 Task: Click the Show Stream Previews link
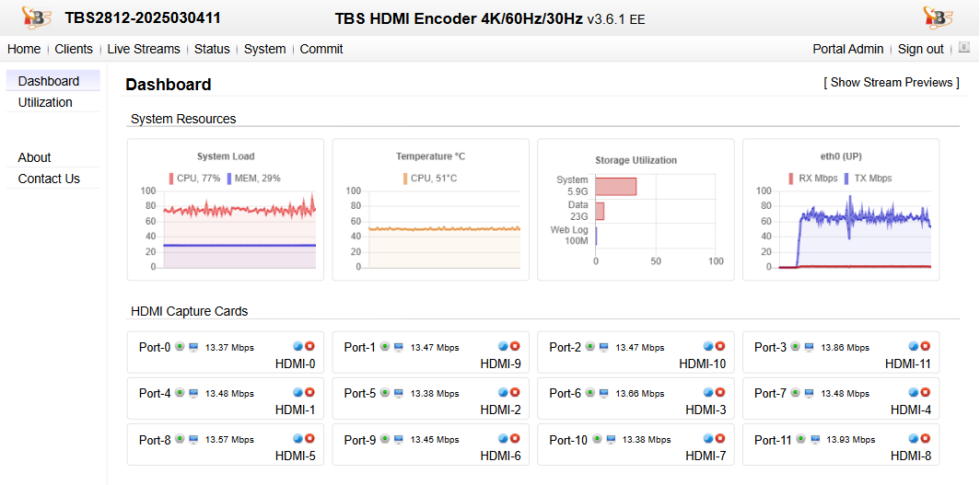click(891, 82)
